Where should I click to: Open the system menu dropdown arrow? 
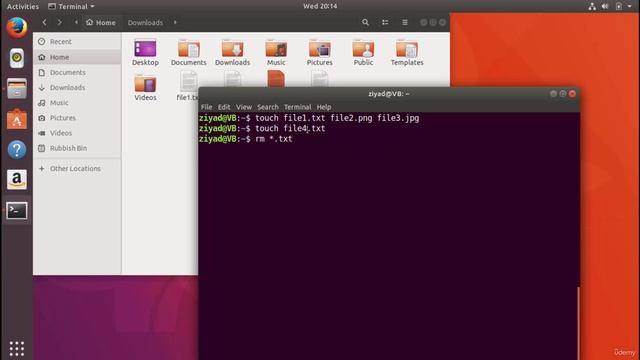coord(629,6)
